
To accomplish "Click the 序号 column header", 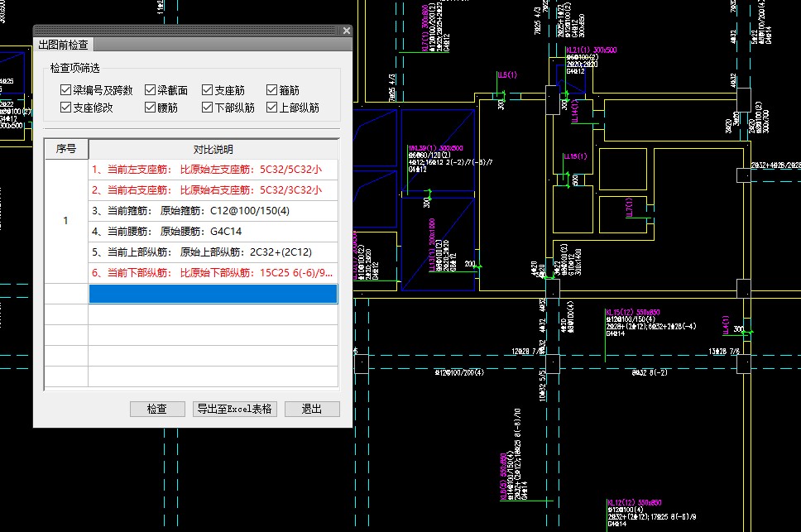I will tap(66, 149).
